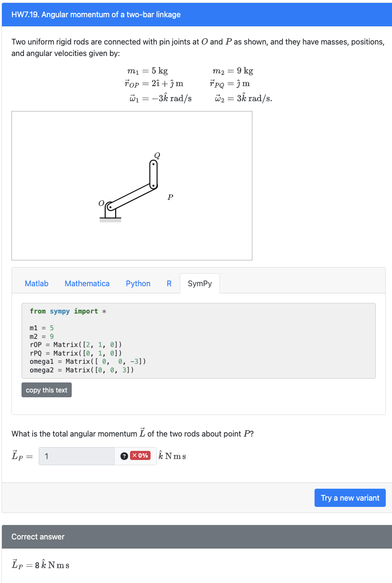Click the blue HW7.19 title banner
Viewport: 392px width, 583px height.
coord(196,14)
